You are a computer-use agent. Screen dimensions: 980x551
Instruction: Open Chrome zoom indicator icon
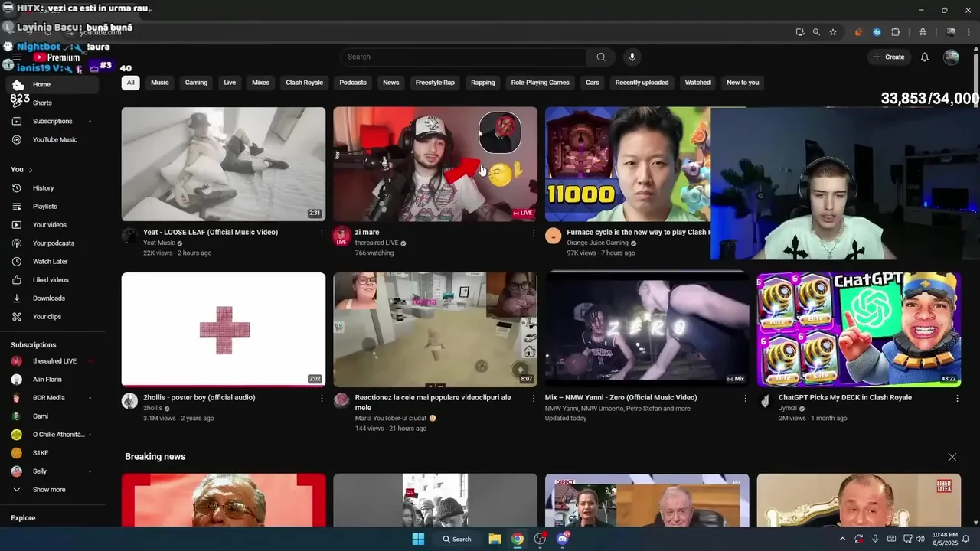816,32
